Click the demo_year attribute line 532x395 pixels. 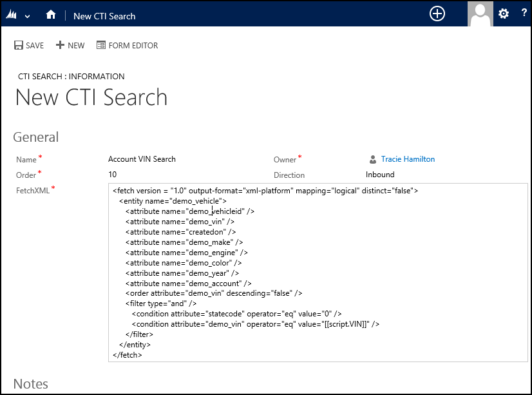coord(182,273)
